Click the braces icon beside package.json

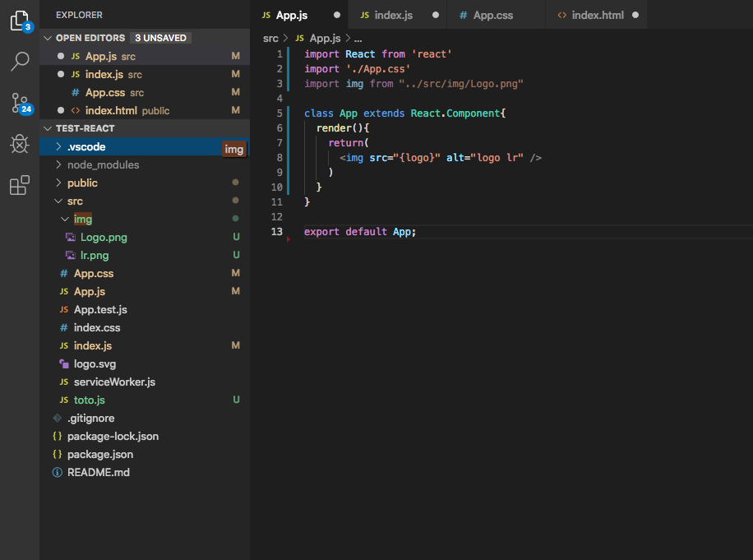click(58, 455)
